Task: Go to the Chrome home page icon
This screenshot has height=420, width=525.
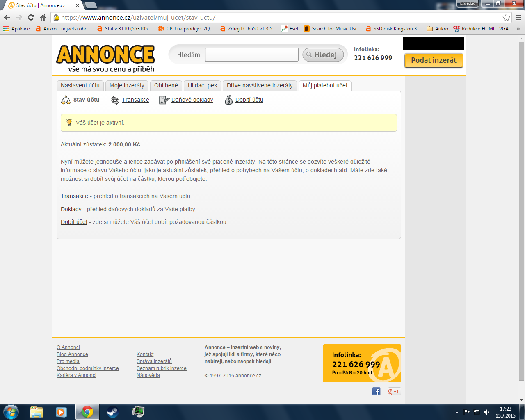Action: (x=43, y=18)
